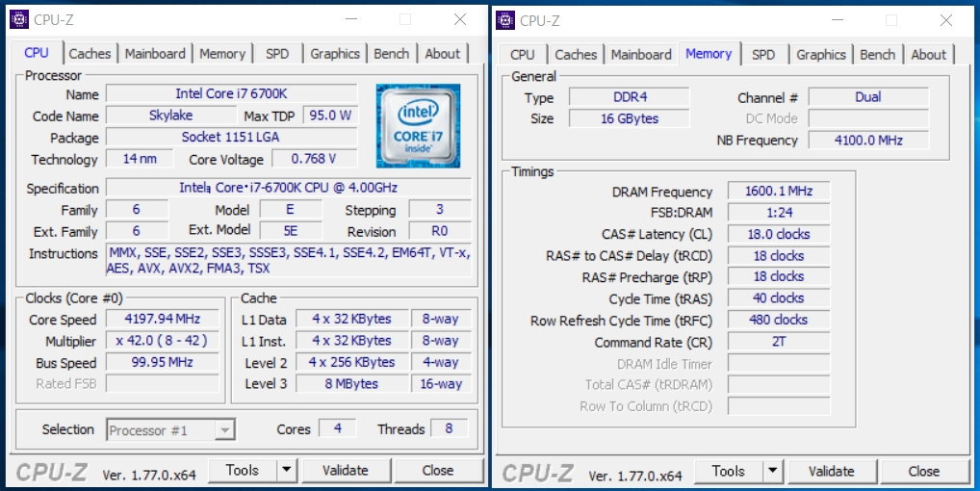
Task: Select Memory tab in right CPU-Z window
Action: 709,54
